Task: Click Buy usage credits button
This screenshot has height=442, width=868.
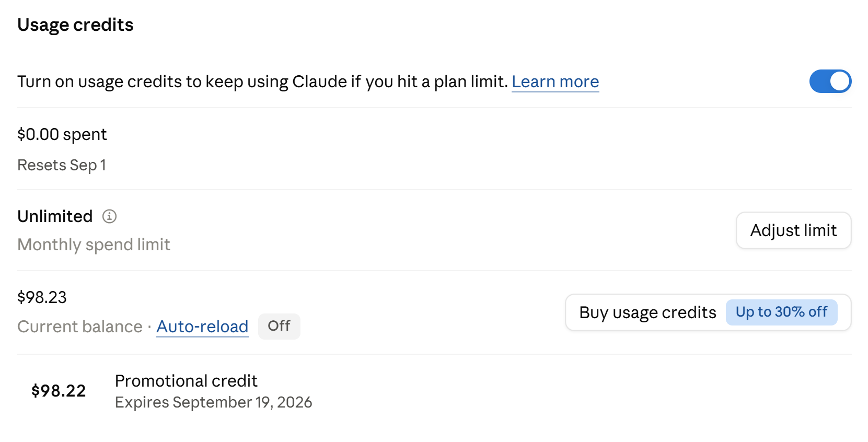Action: tap(708, 312)
